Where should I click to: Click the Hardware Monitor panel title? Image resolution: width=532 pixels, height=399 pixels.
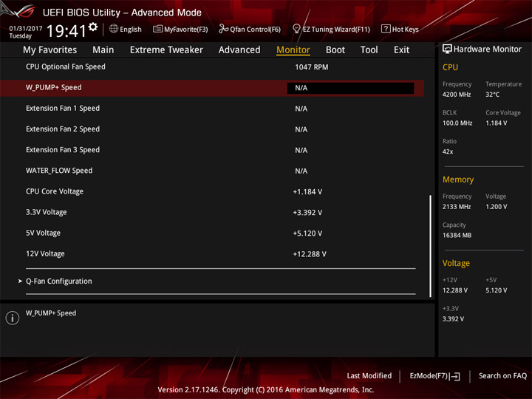[487, 50]
